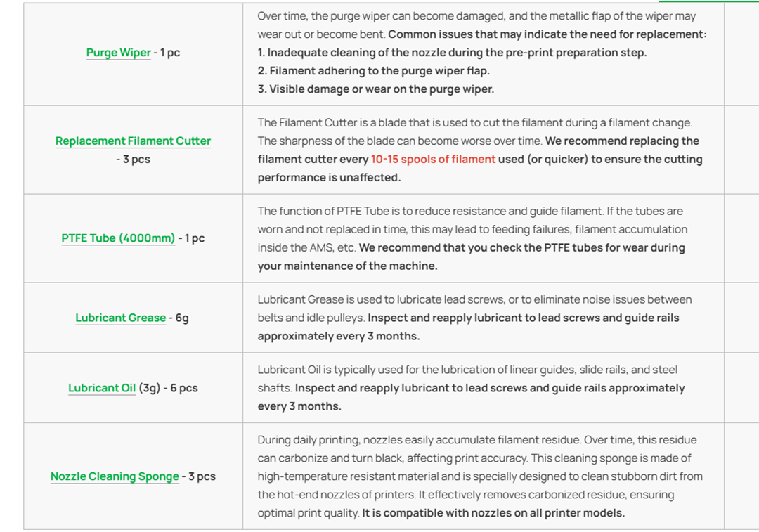Click the '6g' quantity beside Lubricant Grease
The width and height of the screenshot is (759, 532).
click(x=182, y=318)
